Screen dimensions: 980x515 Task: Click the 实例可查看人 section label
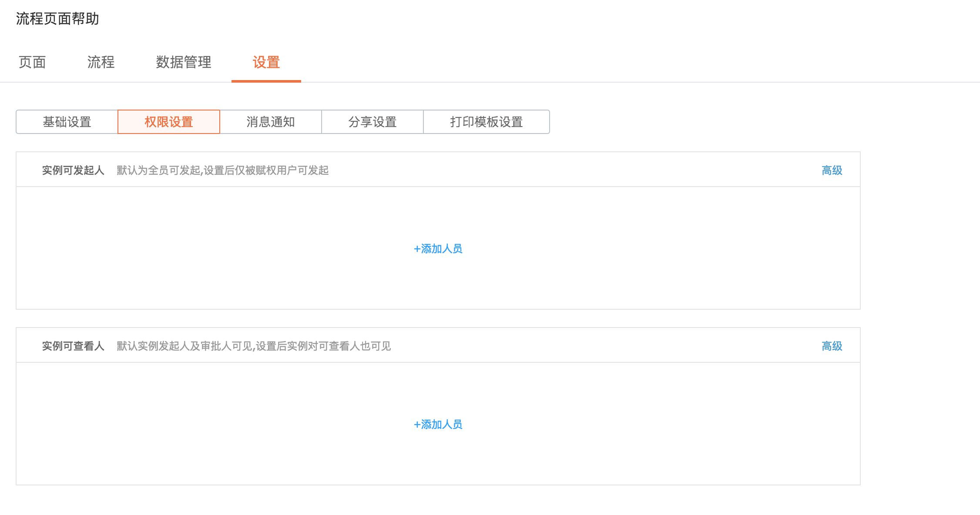pos(73,346)
